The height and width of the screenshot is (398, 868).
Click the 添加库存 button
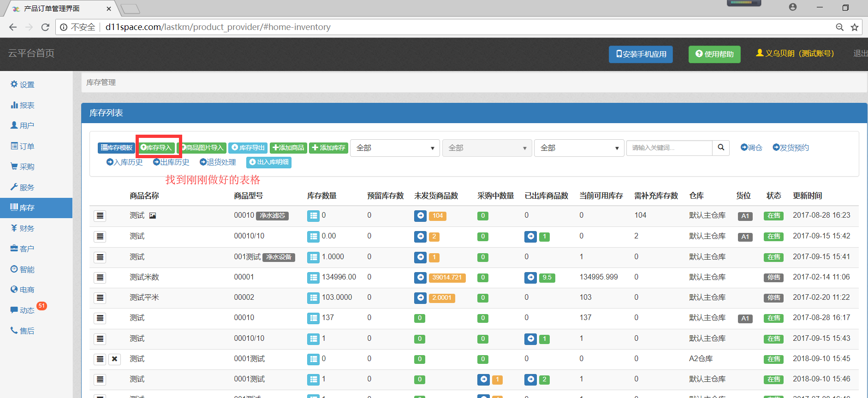(328, 148)
